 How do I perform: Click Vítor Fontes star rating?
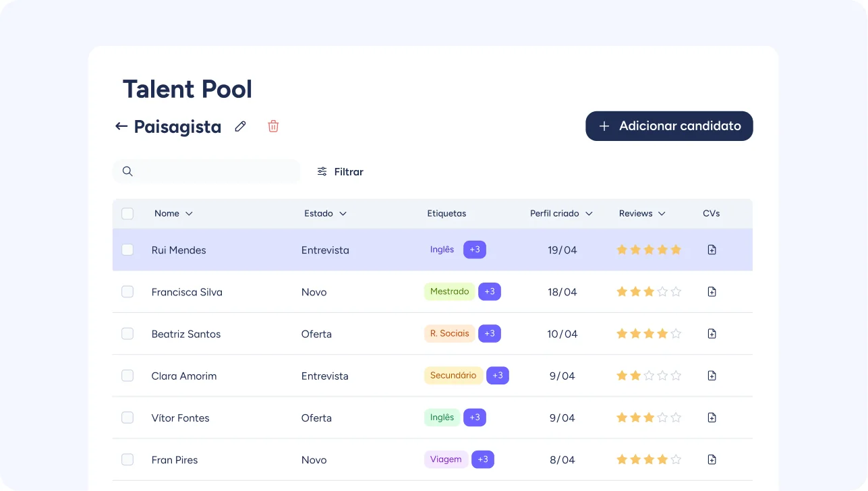pos(649,417)
